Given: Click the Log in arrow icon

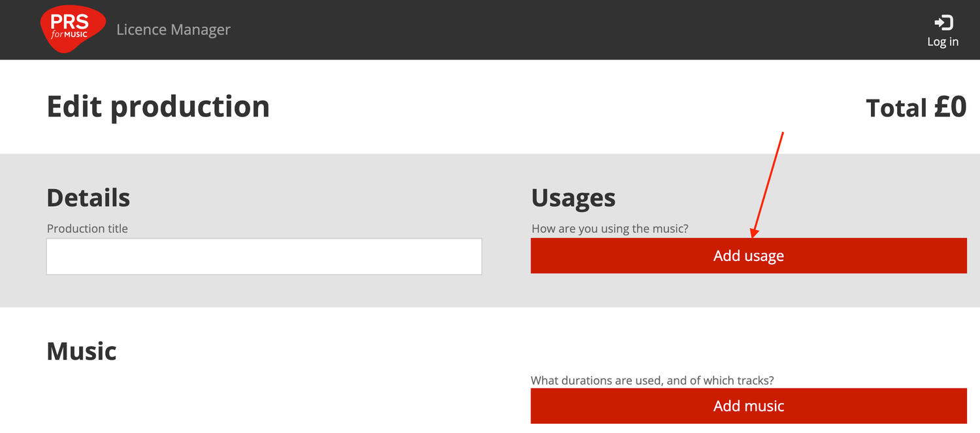Looking at the screenshot, I should [943, 23].
